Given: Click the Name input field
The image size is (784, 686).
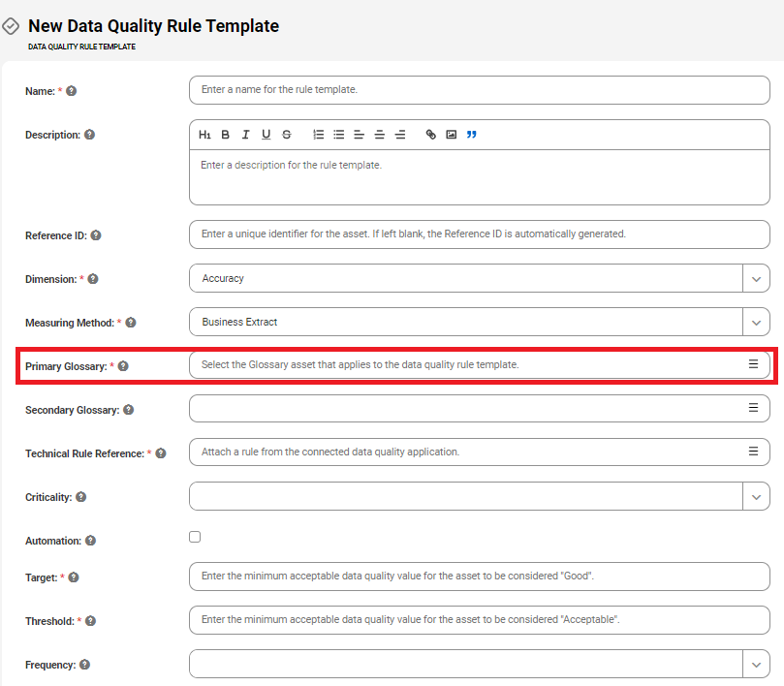Looking at the screenshot, I should (x=480, y=90).
